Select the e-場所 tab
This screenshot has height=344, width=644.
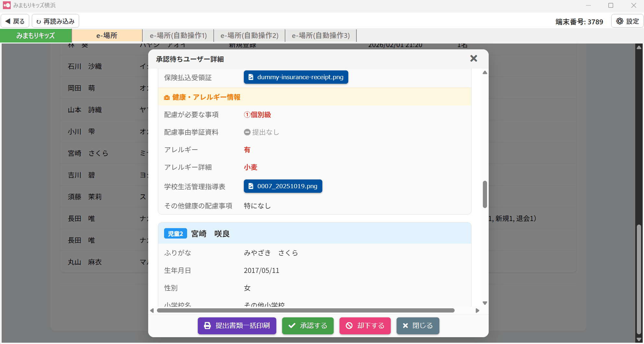coord(107,36)
